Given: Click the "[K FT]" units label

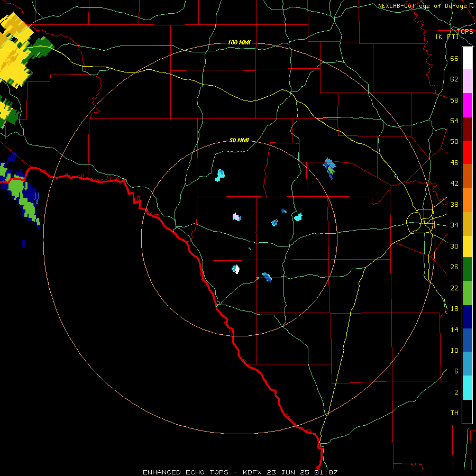Looking at the screenshot, I should coord(447,36).
